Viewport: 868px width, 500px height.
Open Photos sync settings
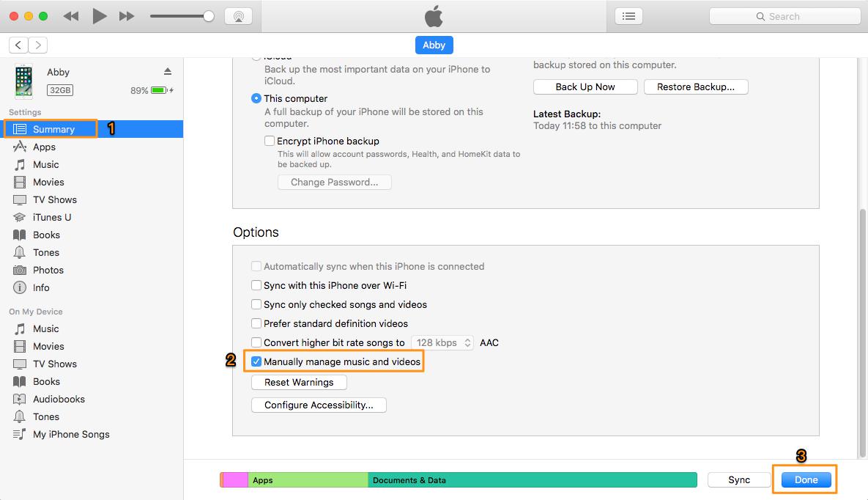click(x=47, y=270)
